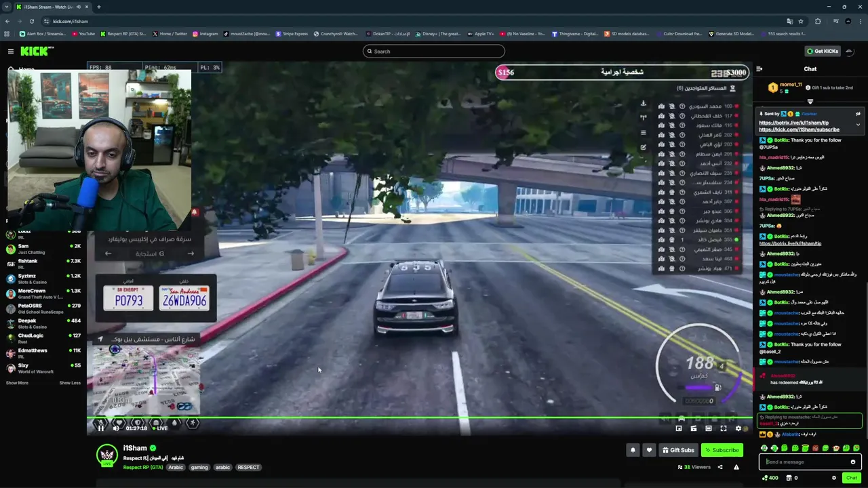Collapse the chat panel arrow
The image size is (868, 488).
(759, 68)
